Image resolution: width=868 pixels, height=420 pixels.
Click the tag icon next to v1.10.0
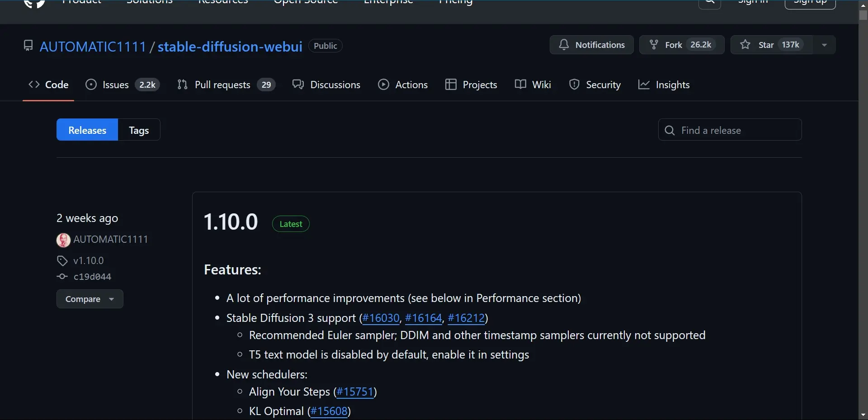pyautogui.click(x=62, y=261)
